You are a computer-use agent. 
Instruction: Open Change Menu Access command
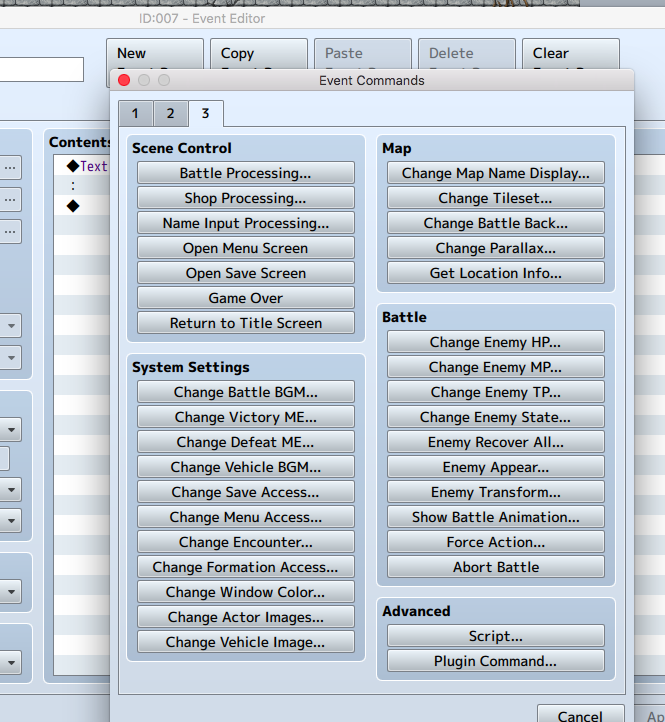pos(245,517)
